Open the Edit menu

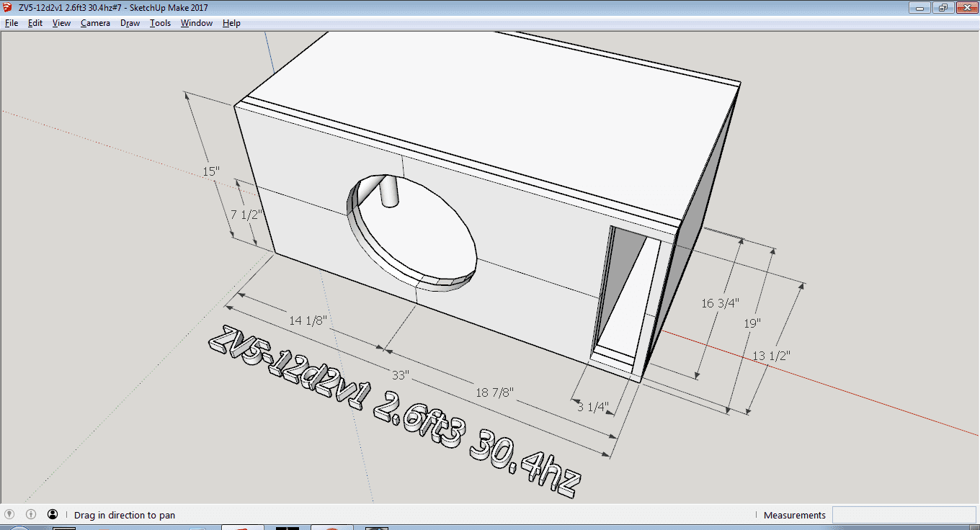35,23
